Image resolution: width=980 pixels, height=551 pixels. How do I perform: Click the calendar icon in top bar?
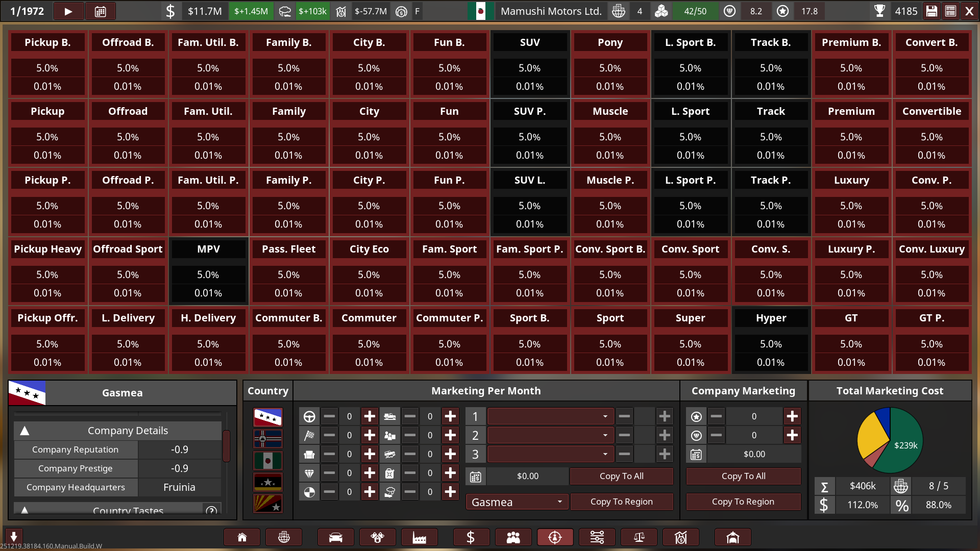[x=101, y=11]
